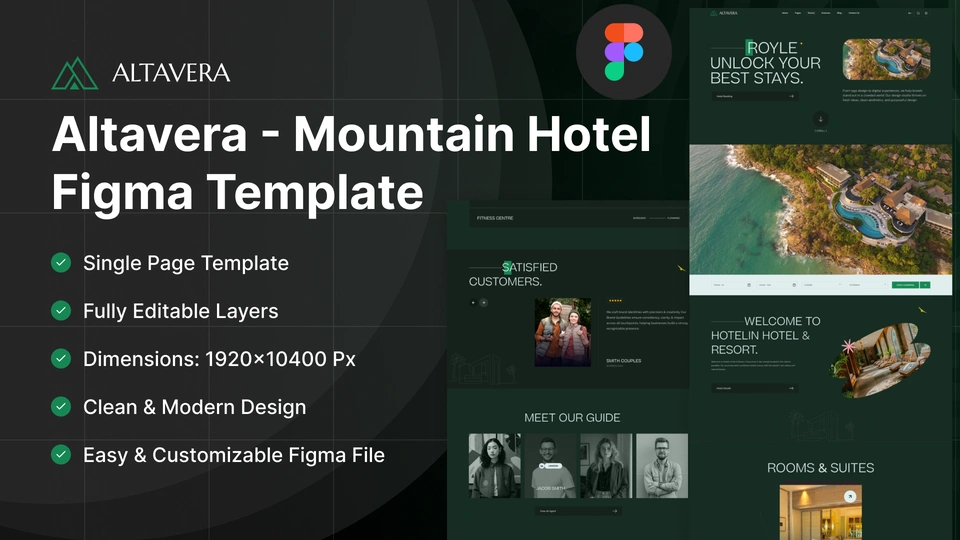Click the check-in calendar icon in booking bar
This screenshot has height=540, width=960.
749,285
